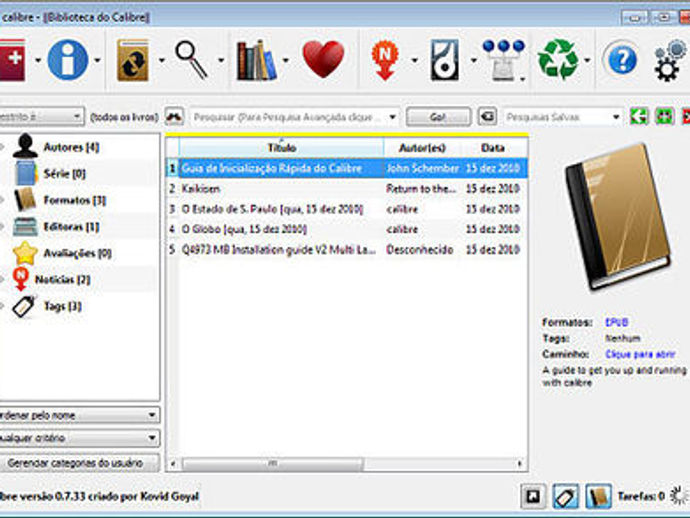This screenshot has height=518, width=690.
Task: Open dropdown arrow next to library bookshelf
Action: [x=286, y=60]
